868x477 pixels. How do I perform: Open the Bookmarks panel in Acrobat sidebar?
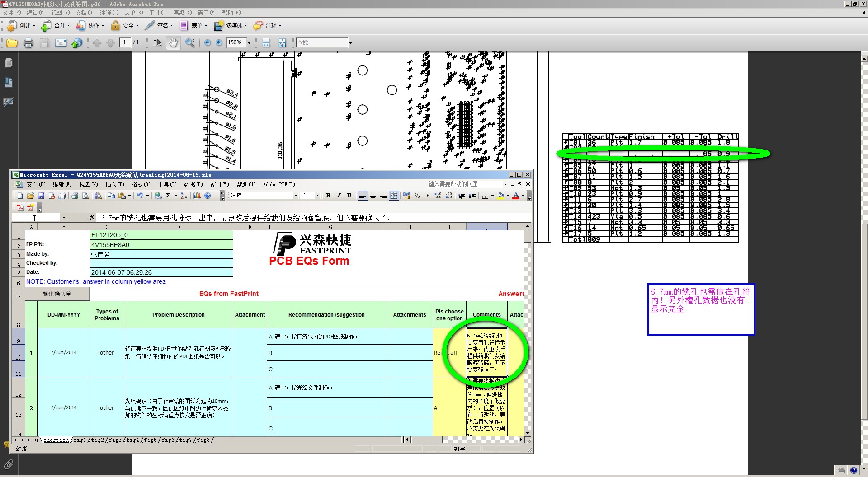coord(8,83)
